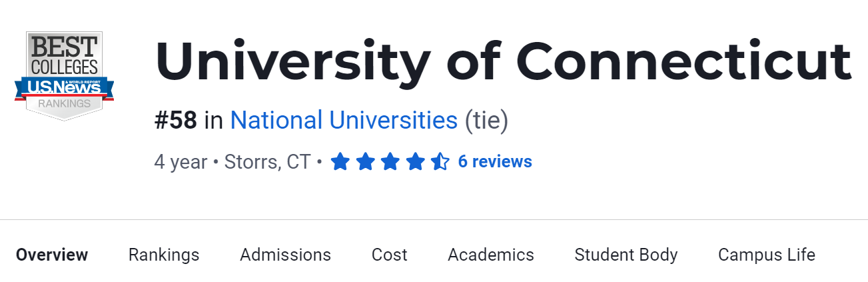This screenshot has width=868, height=282.
Task: Click the "(tie)" text after the ranking
Action: point(486,121)
